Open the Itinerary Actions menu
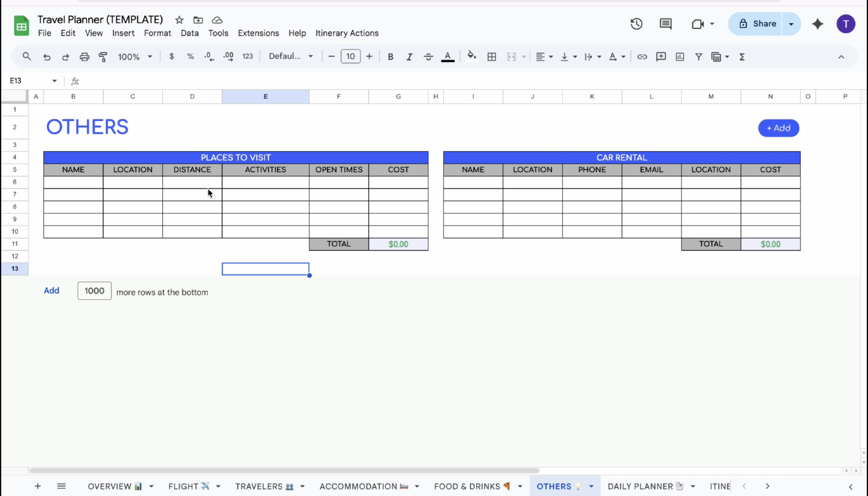 coord(347,33)
